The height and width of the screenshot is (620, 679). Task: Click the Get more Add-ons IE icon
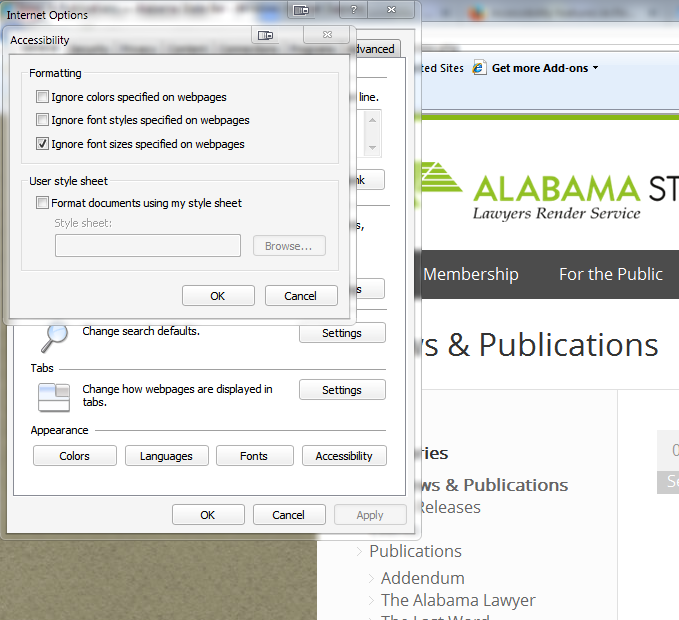tap(479, 68)
